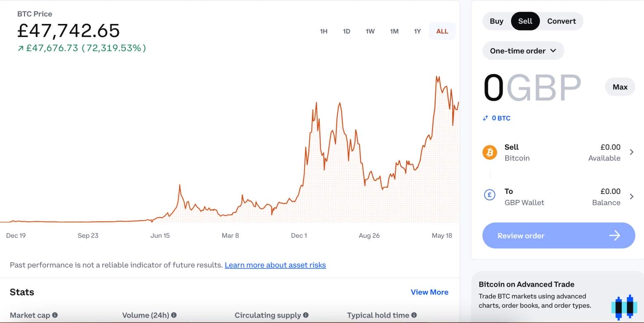Click the Volume (24h) info icon
The width and height of the screenshot is (644, 323).
click(x=174, y=315)
